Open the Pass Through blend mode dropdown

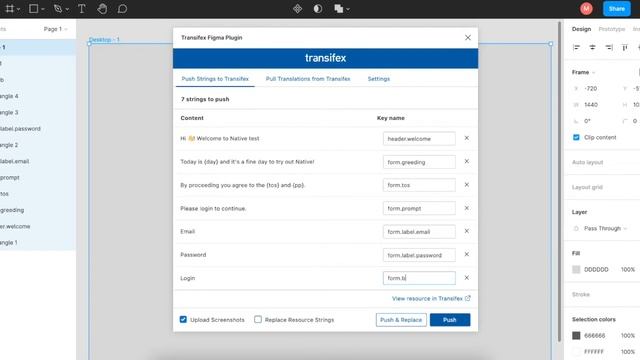point(605,228)
